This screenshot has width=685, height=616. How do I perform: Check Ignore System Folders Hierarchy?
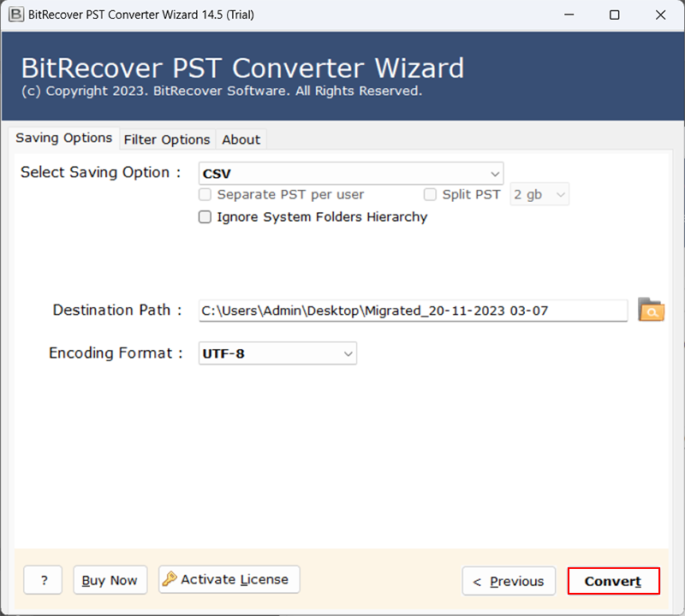point(205,217)
